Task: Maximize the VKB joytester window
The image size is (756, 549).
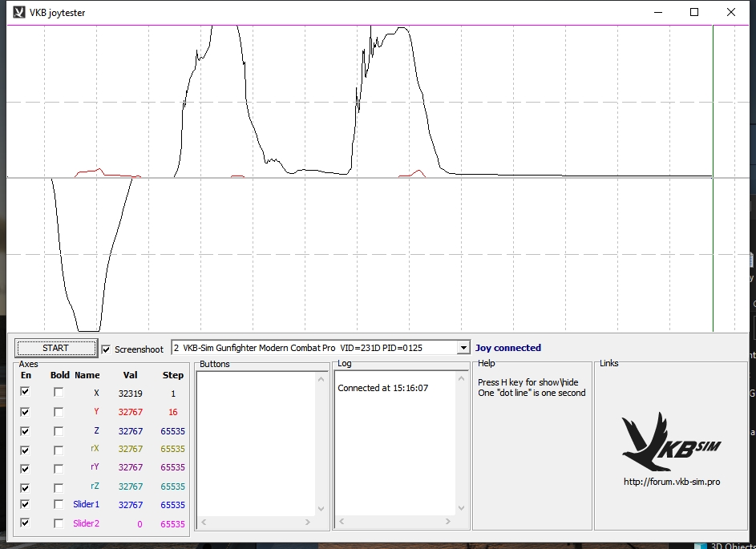Action: (x=694, y=12)
